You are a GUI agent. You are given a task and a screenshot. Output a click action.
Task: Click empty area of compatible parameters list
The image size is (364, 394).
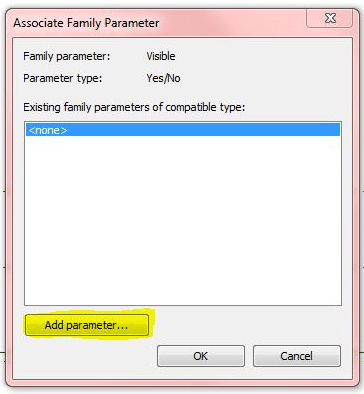pos(183,220)
